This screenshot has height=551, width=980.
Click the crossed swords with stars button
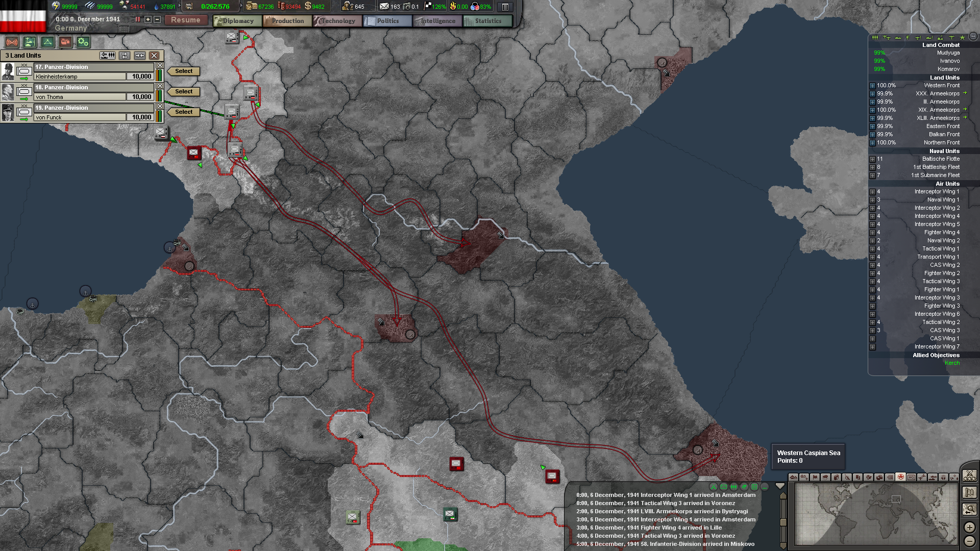[x=969, y=475]
